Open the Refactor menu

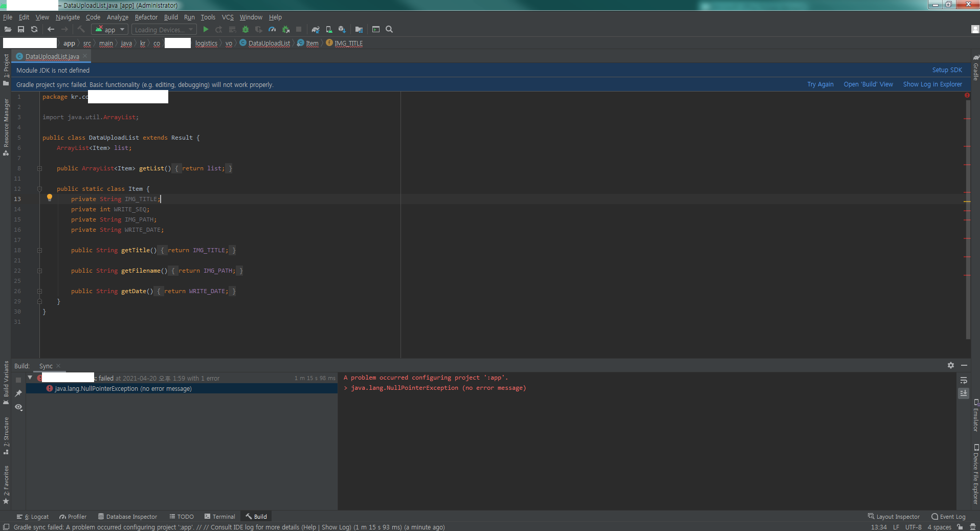tap(146, 17)
